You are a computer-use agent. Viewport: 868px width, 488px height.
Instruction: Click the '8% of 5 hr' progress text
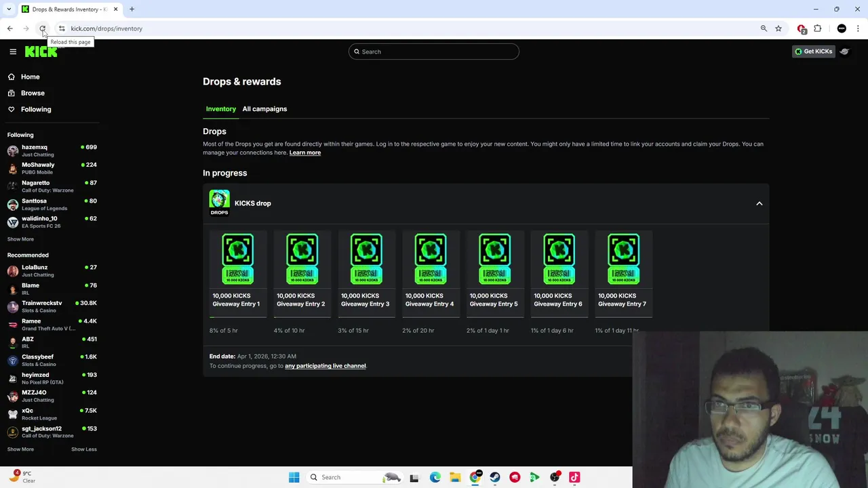tap(224, 331)
